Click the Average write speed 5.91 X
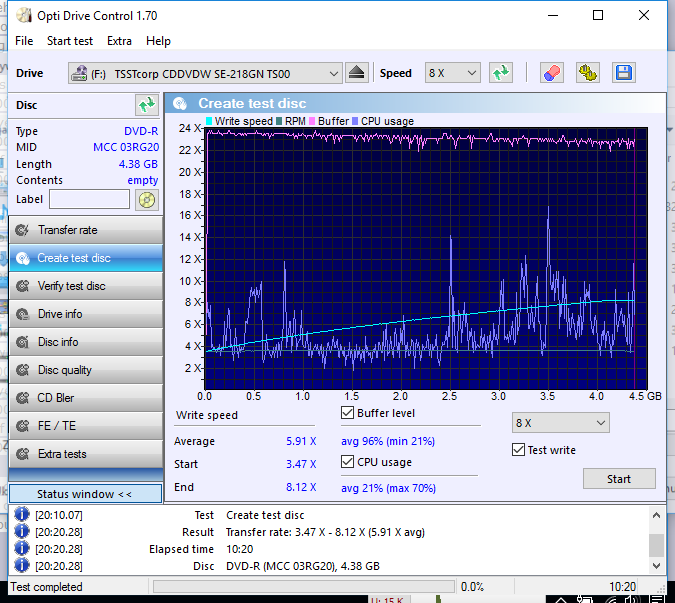 click(x=301, y=441)
